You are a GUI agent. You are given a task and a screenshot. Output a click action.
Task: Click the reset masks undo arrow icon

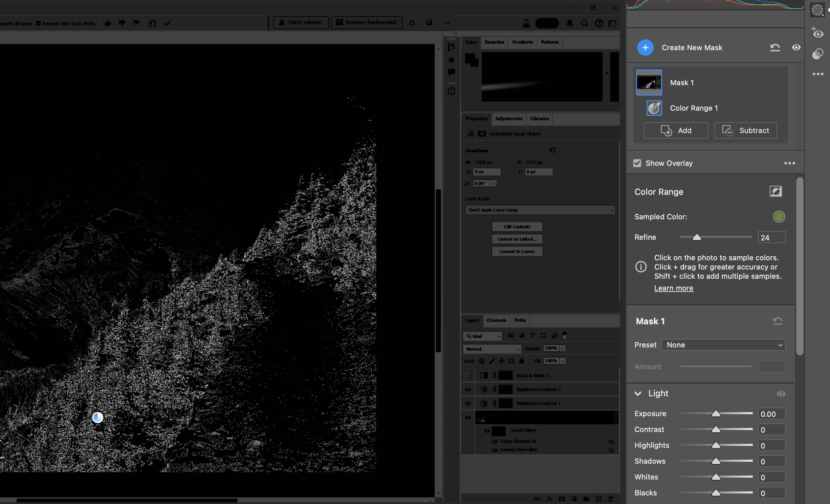click(775, 48)
